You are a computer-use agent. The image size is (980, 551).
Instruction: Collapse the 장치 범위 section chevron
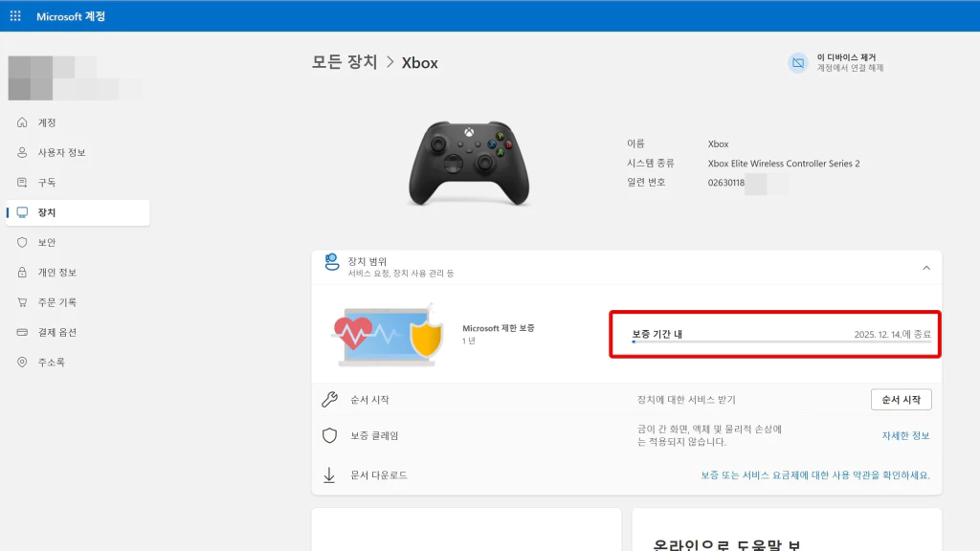926,268
